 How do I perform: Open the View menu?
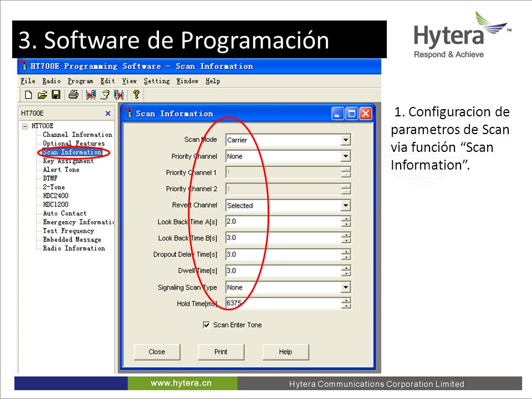129,81
